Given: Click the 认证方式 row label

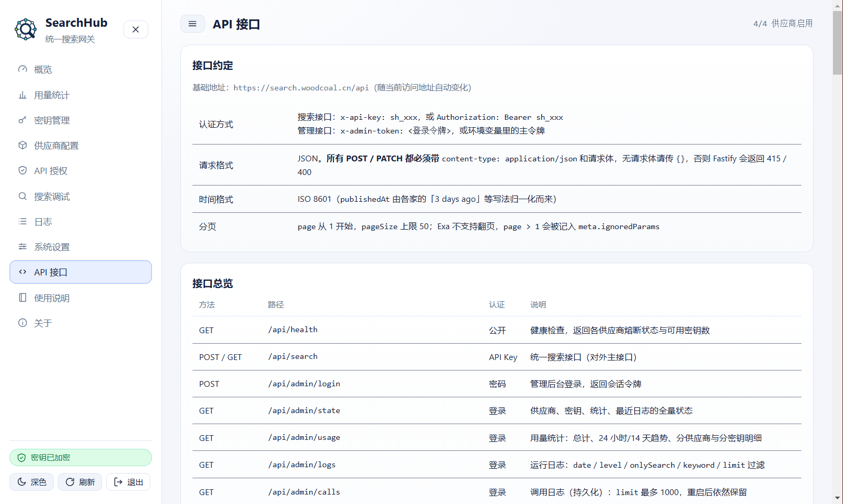Looking at the screenshot, I should 216,124.
